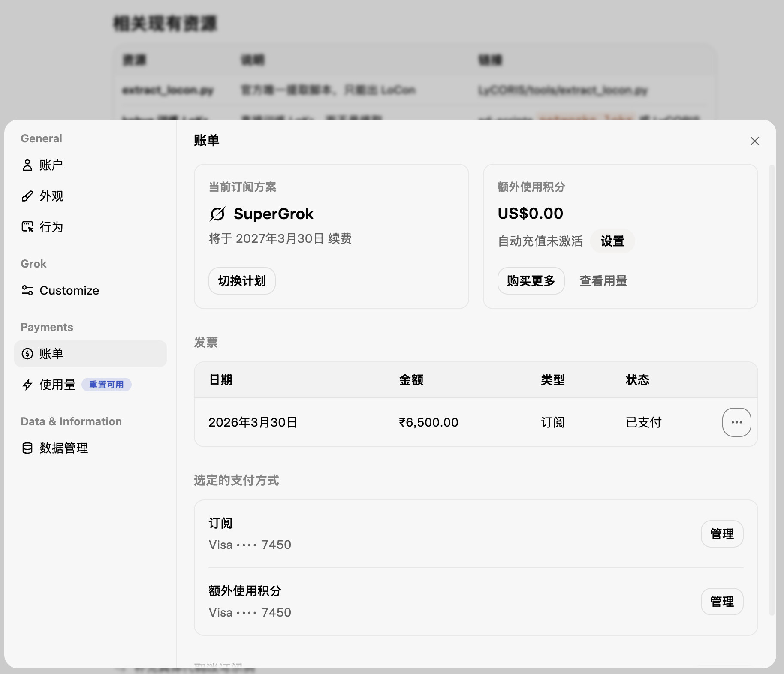Click the 金额 column header
Viewport: 784px width, 674px height.
[x=411, y=380]
